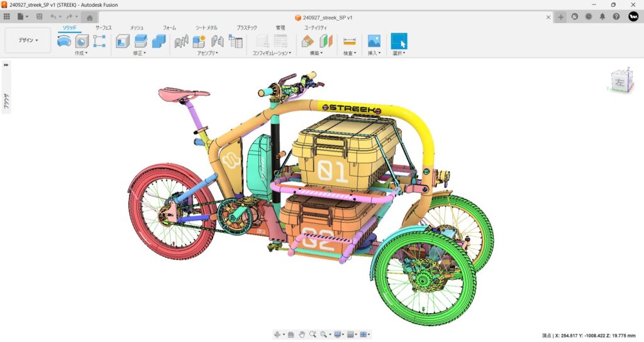Click the configuration body icon

[x=262, y=41]
